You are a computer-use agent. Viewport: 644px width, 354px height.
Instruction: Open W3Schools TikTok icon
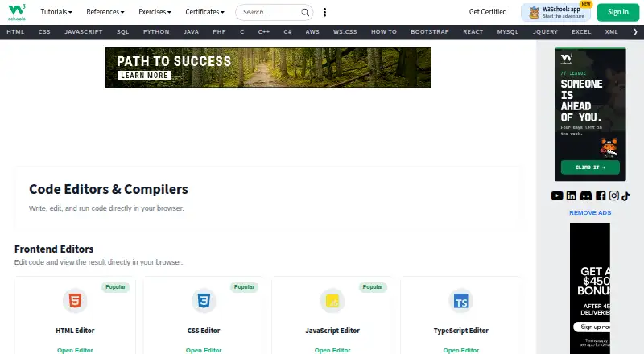coord(625,196)
